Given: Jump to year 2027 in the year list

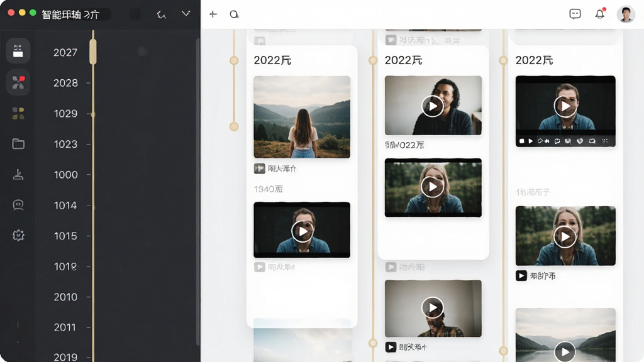Looking at the screenshot, I should click(x=65, y=53).
